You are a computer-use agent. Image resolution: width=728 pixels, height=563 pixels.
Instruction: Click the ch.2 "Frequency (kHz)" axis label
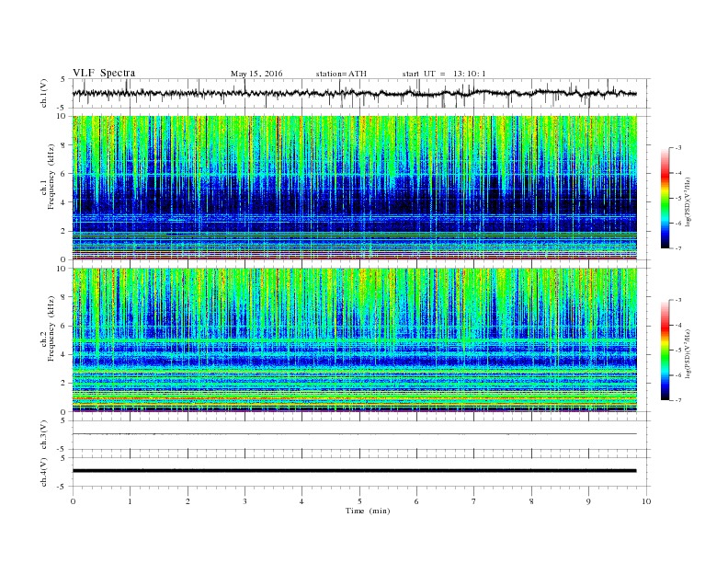51,328
